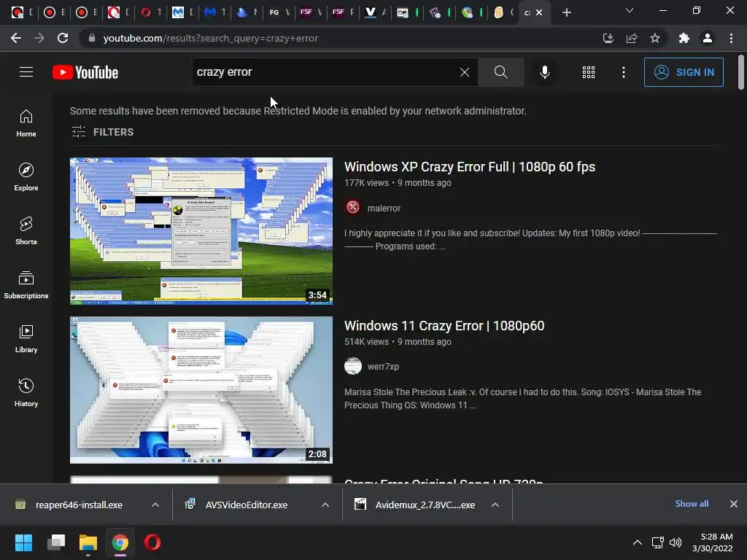Open the Windows 11 Crazy Error thumbnail
747x560 pixels.
(201, 390)
